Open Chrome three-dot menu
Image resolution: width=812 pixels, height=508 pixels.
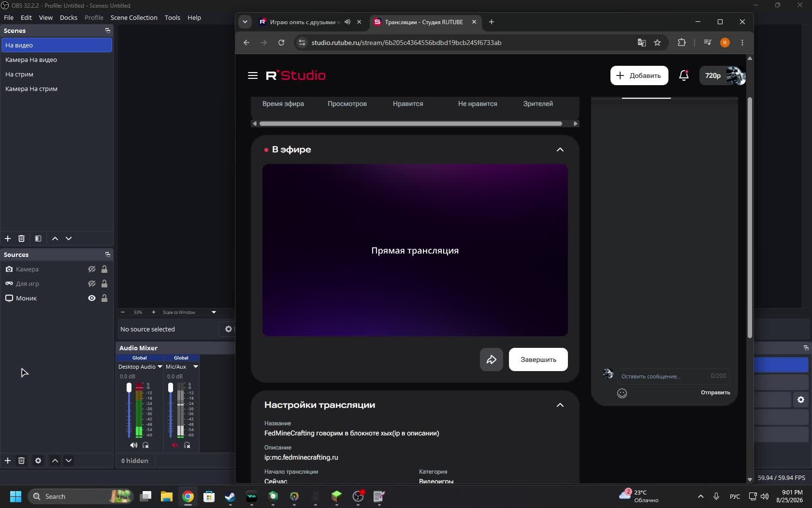point(742,43)
